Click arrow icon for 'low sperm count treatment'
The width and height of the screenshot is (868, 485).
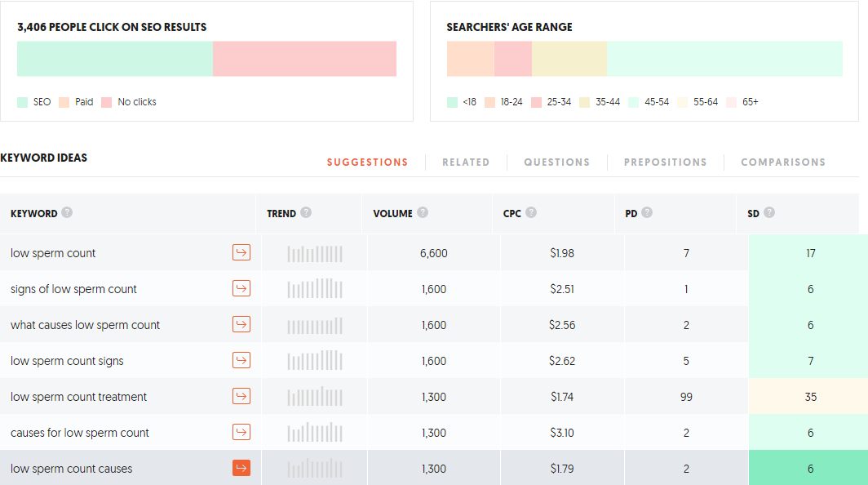(241, 396)
